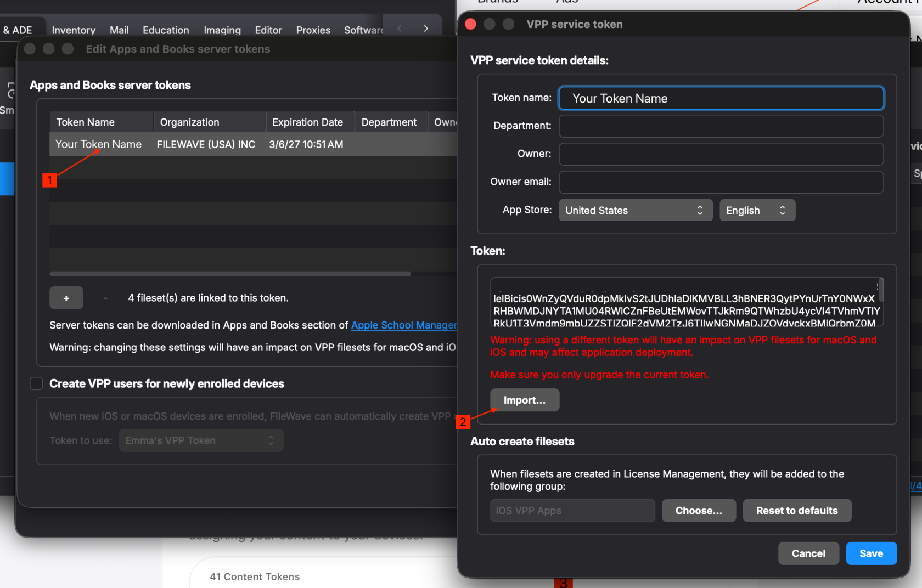Click 41 Content Tokens in background page
The height and width of the screenshot is (588, 922).
click(x=255, y=576)
